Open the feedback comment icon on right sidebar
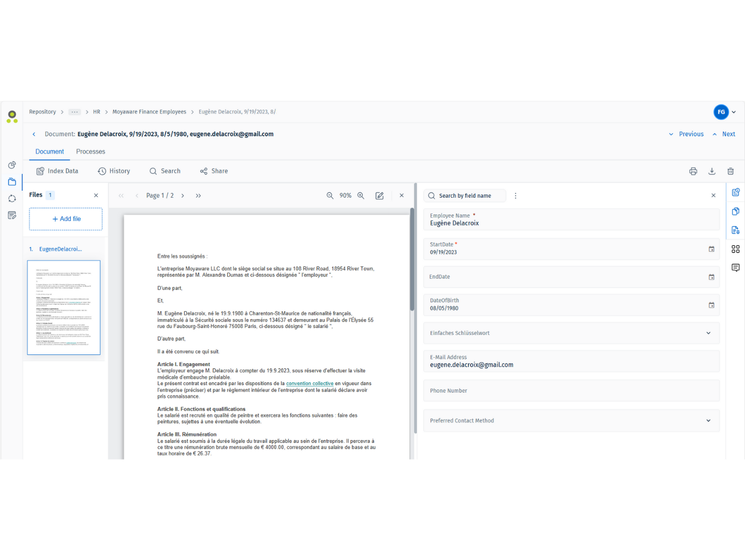The image size is (745, 560). coord(735,268)
